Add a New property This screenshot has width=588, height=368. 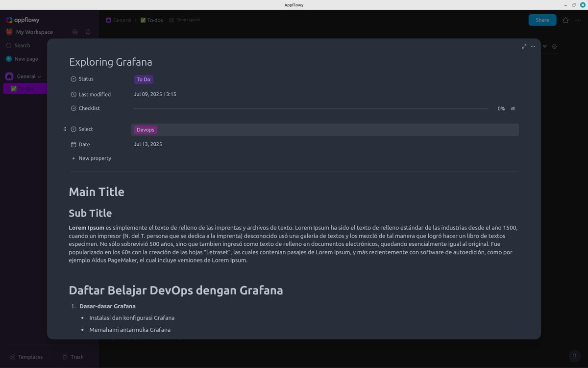pyautogui.click(x=91, y=158)
